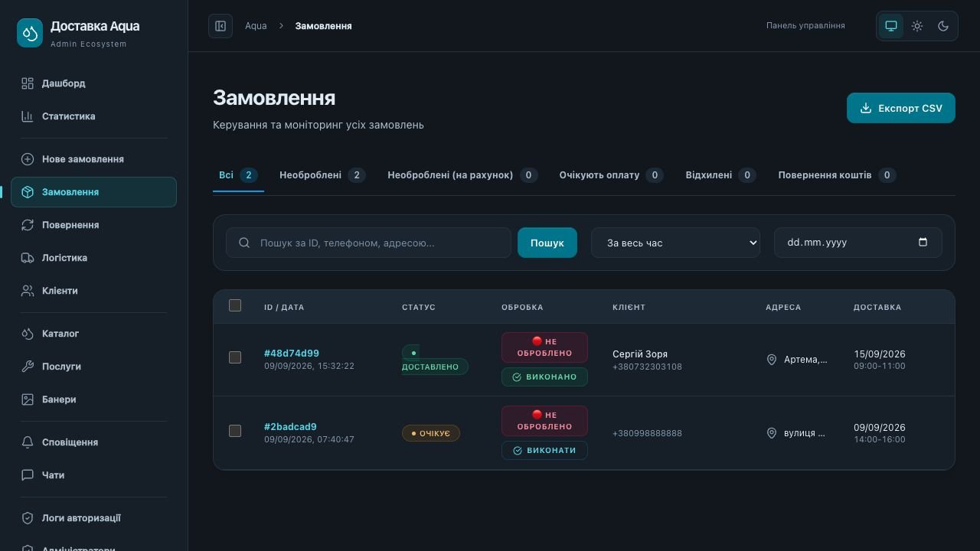Image resolution: width=980 pixels, height=551 pixels.
Task: Click the Aqua water-drop logo icon
Action: [30, 34]
